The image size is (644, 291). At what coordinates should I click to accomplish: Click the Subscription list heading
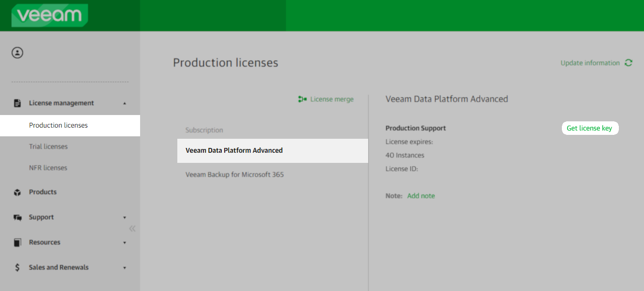click(x=204, y=130)
